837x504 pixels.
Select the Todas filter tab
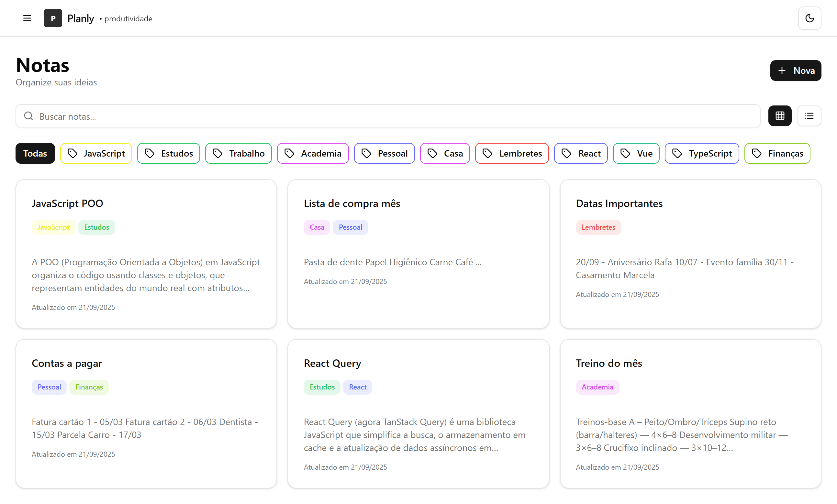point(35,154)
